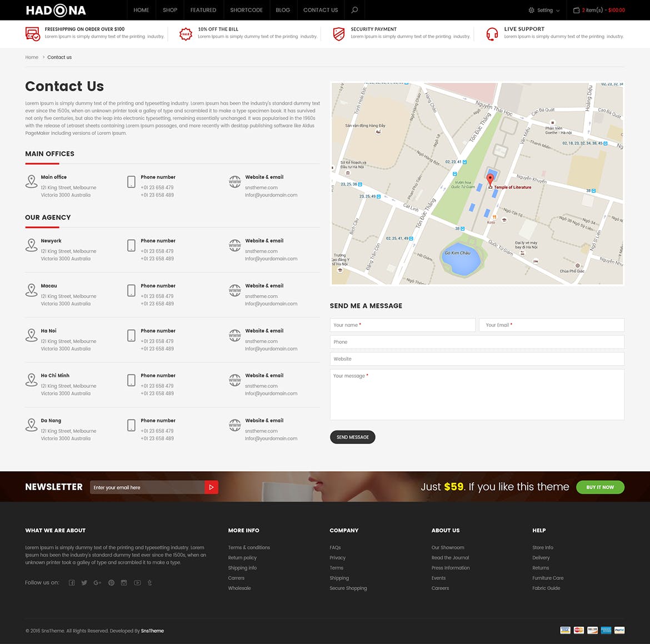Click the green BUY IT NOW button
The height and width of the screenshot is (644, 650).
click(600, 487)
